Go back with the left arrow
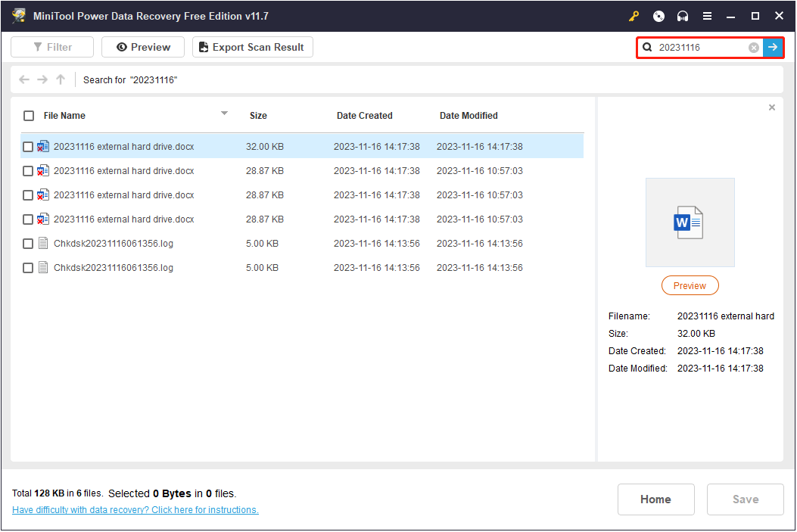Screen dimensions: 797x532 [24, 79]
